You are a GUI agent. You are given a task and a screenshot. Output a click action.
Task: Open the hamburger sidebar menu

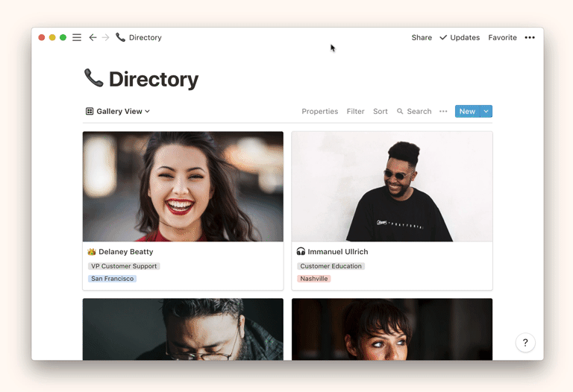coord(77,37)
